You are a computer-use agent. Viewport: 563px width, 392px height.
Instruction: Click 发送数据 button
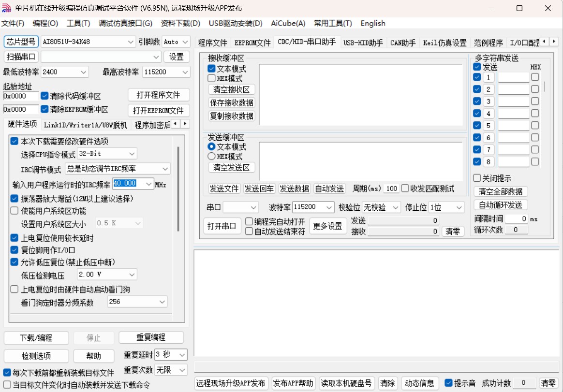(x=295, y=189)
